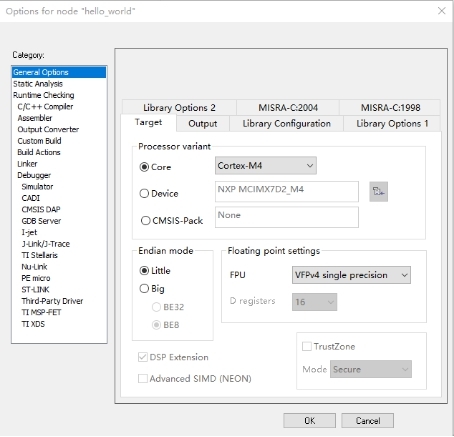Select C/C++ Compiler category
Image resolution: width=454 pixels, height=437 pixels.
point(45,107)
